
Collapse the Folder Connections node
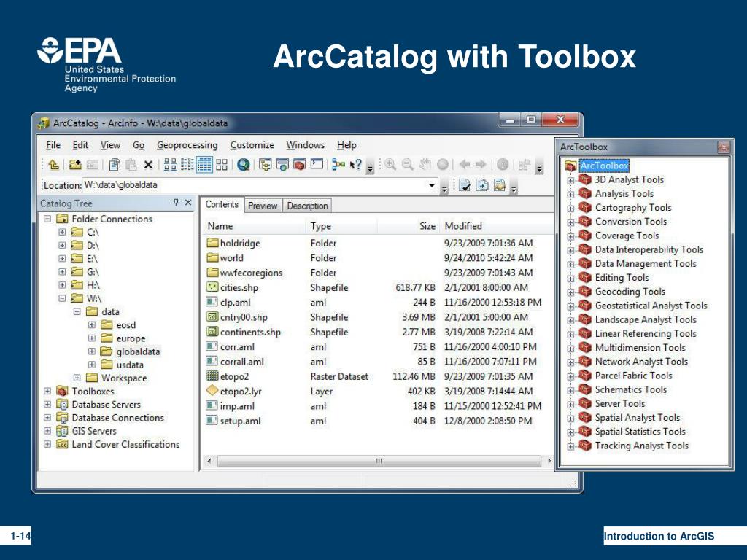coord(47,219)
